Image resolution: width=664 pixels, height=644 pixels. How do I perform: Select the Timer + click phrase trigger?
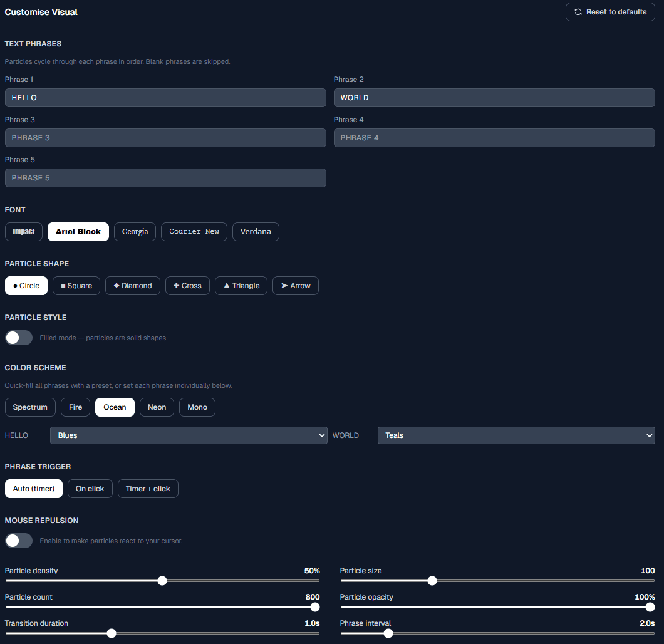[x=148, y=489]
